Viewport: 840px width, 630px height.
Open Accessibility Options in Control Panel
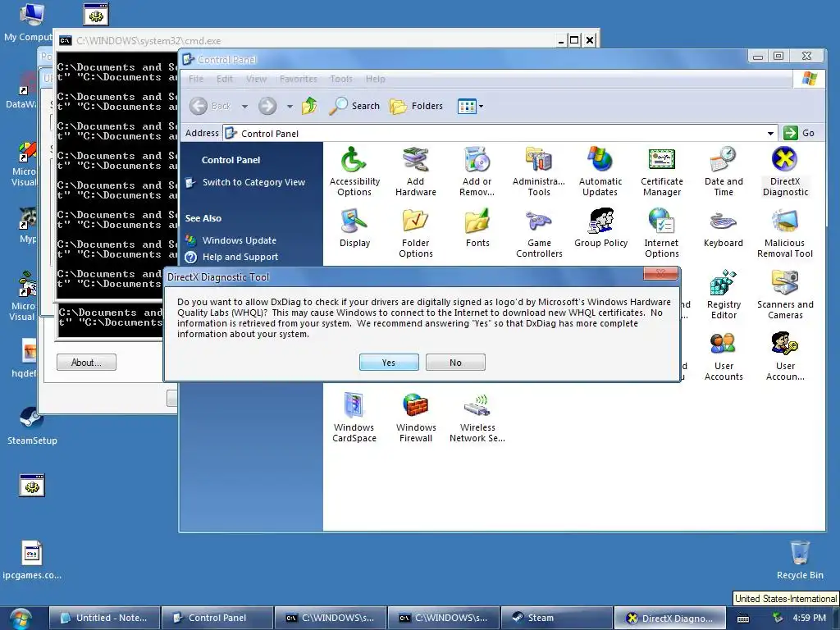(x=354, y=171)
